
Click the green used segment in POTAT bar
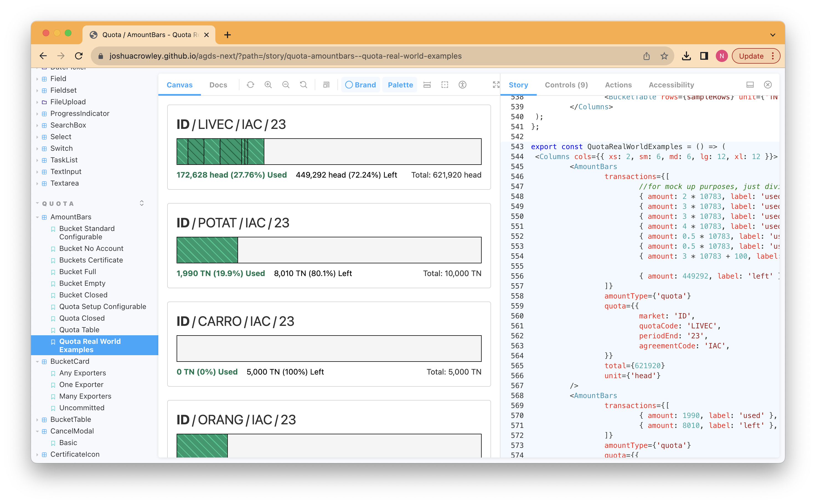point(207,250)
